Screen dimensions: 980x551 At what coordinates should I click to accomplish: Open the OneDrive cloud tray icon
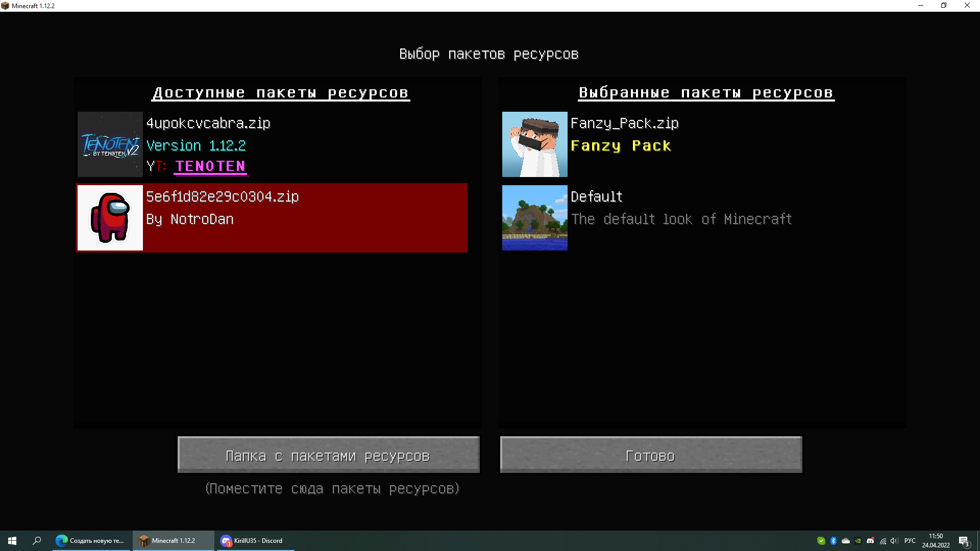coord(846,541)
